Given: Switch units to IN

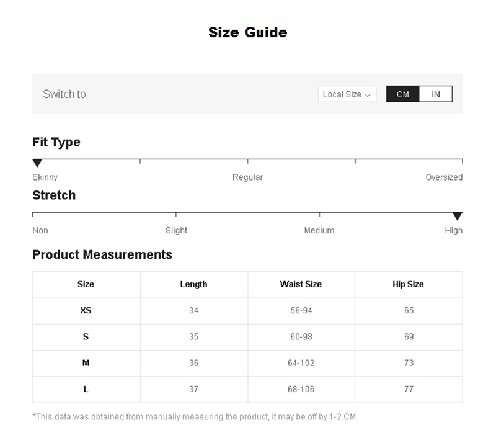Looking at the screenshot, I should tap(436, 94).
